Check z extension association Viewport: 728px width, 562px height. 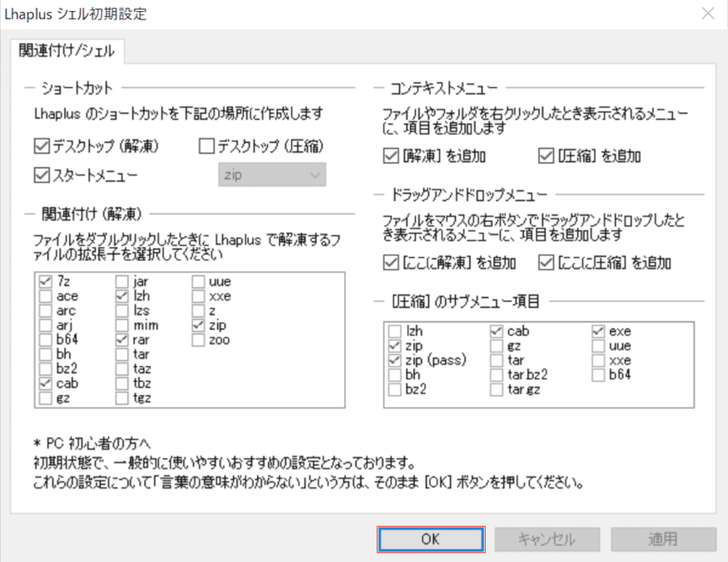pyautogui.click(x=198, y=311)
